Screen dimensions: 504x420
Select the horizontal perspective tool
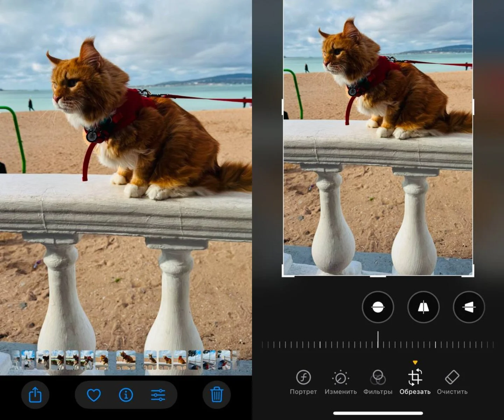(x=469, y=307)
